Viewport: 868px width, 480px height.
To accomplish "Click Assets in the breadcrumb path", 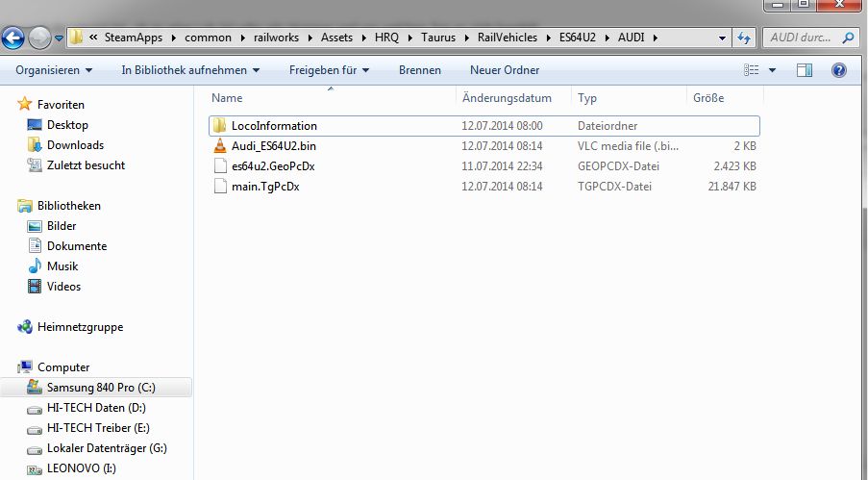I will click(x=336, y=38).
